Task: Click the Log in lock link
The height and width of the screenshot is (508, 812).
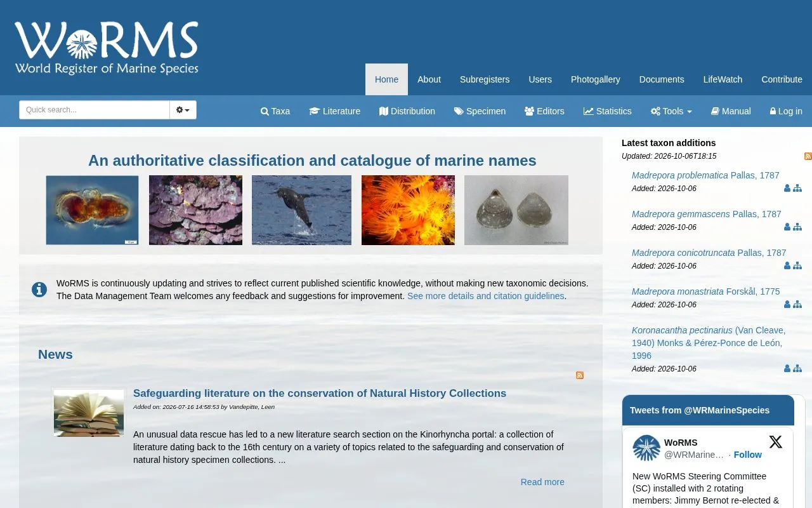Action: [786, 111]
